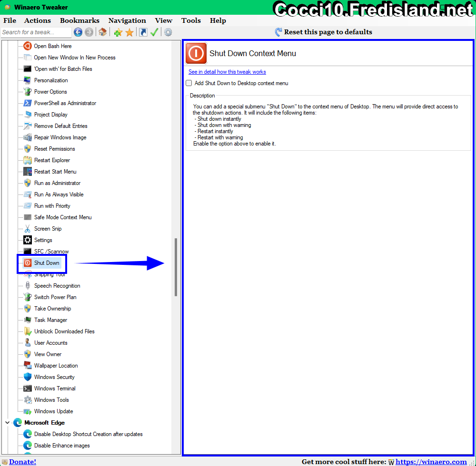Open the Navigation menu
Screen dimensions: 476x466
click(127, 20)
